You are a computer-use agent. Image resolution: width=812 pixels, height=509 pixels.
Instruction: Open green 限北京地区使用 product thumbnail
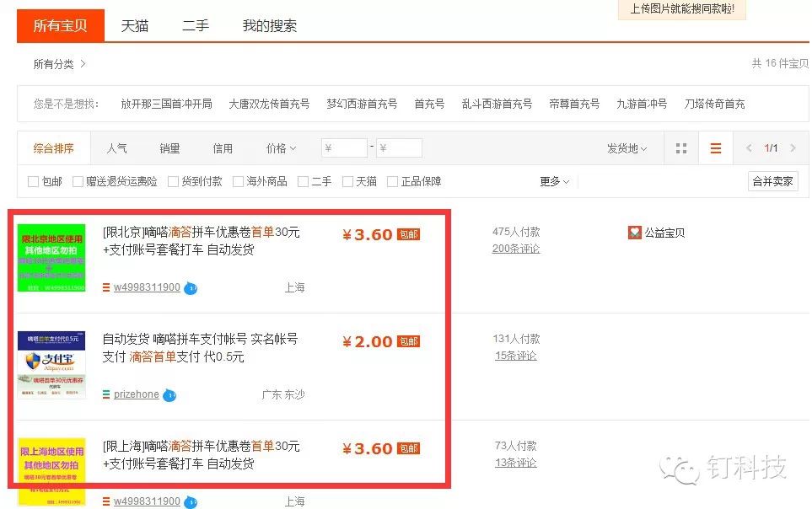pos(51,258)
